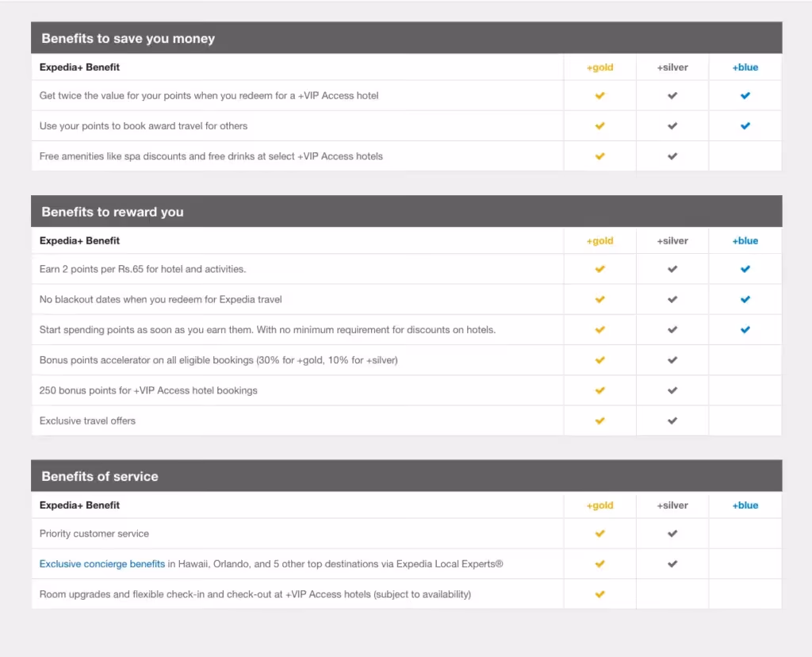
Task: Click gold checkmark for 250 bonus points row
Action: coord(599,390)
